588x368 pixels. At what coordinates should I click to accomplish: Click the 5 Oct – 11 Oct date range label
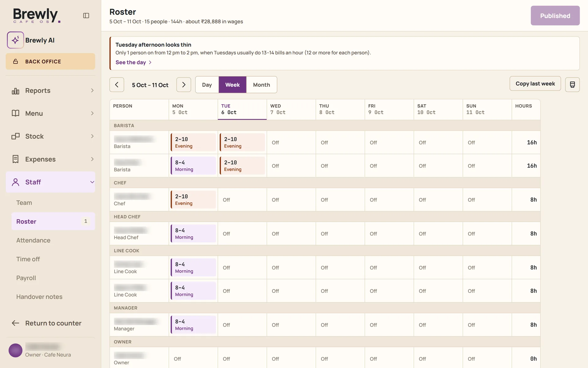tap(150, 85)
